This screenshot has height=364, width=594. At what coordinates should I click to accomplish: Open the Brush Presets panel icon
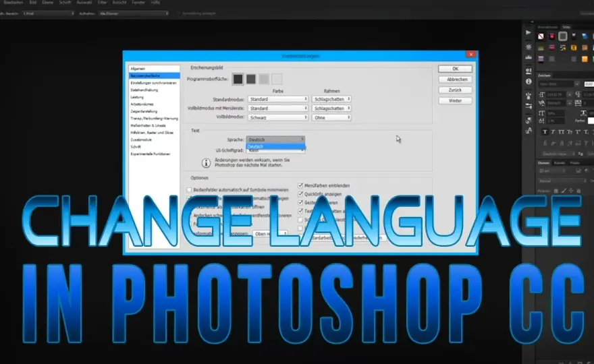[x=529, y=95]
